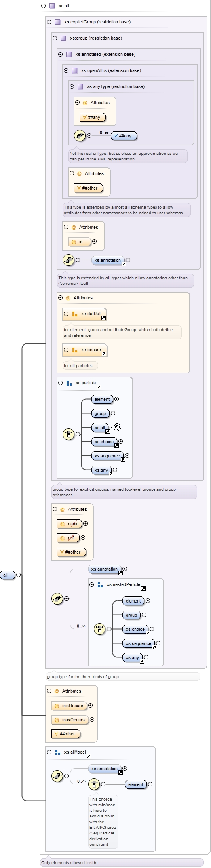211x868 pixels.
Task: Expand the xs:defRef attribute group
Action: (x=66, y=314)
